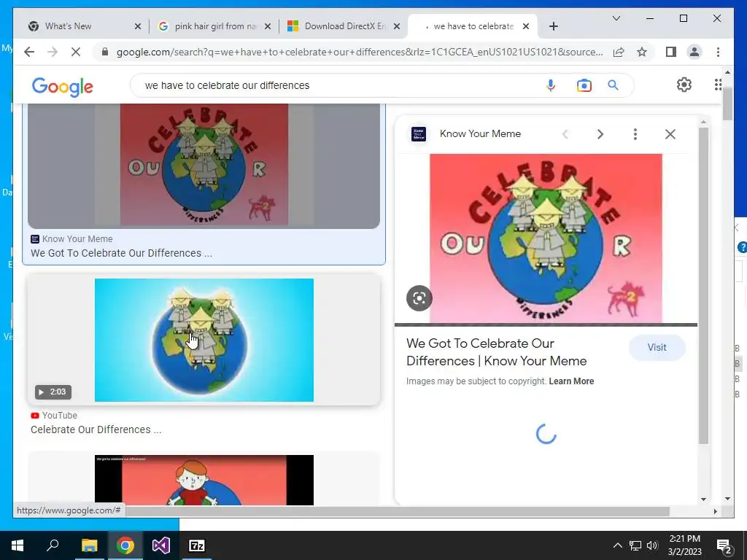Go back with Chrome back arrow
The height and width of the screenshot is (560, 747).
point(29,52)
